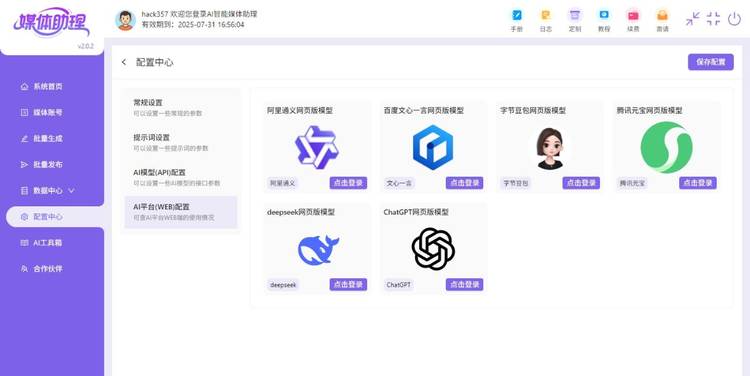This screenshot has height=376, width=750.
Task: Open the 手册 manual icon
Action: 517,20
